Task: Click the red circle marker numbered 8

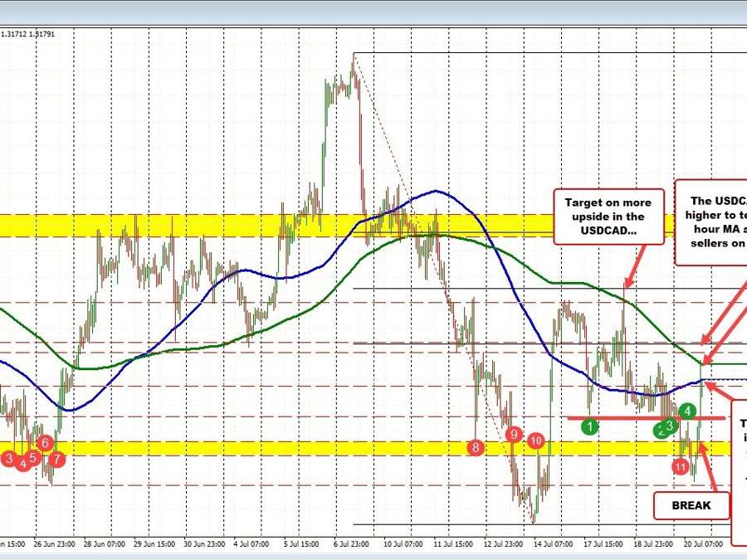Action: click(x=476, y=447)
